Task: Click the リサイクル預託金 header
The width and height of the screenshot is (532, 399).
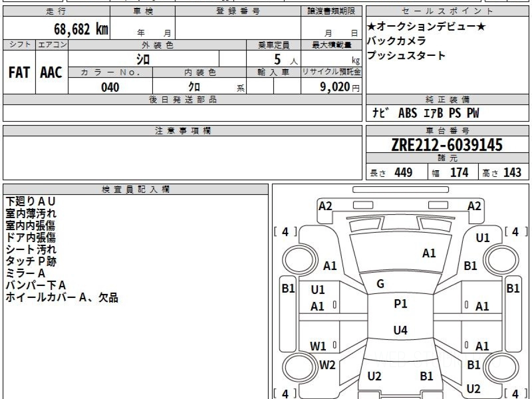Action: pos(331,73)
